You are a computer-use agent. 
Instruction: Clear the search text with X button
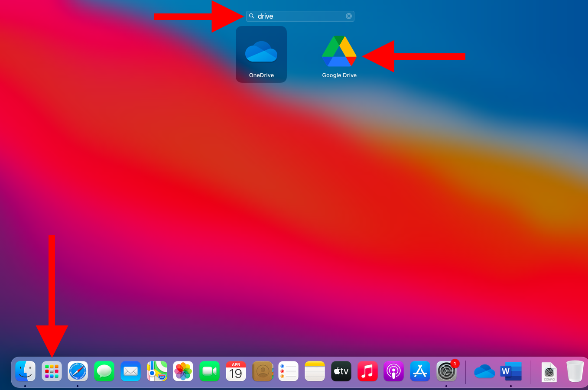click(x=348, y=16)
